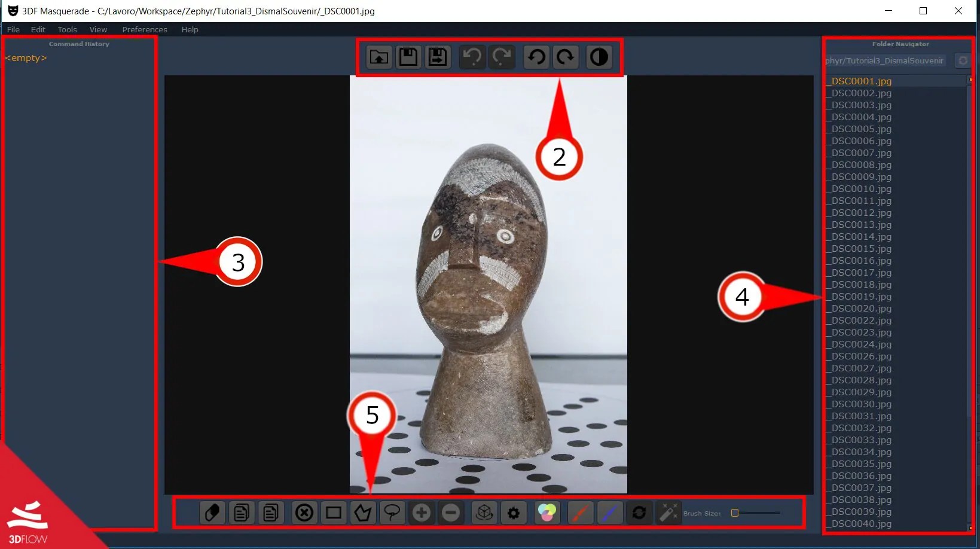The height and width of the screenshot is (549, 980).
Task: Select the magic wand tool
Action: tap(668, 513)
